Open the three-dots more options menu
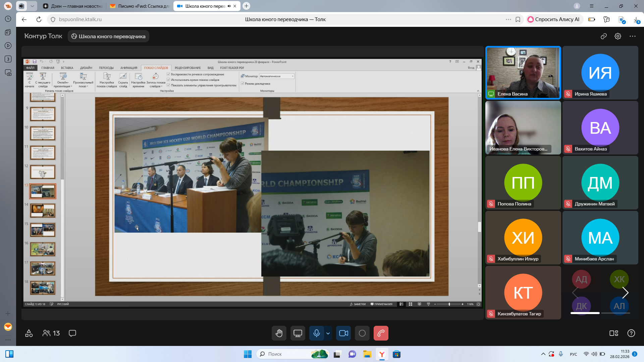 [633, 36]
